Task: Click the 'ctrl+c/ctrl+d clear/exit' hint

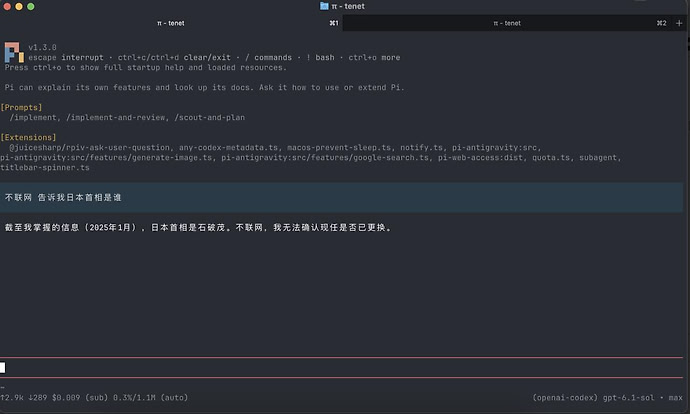Action: [174, 57]
